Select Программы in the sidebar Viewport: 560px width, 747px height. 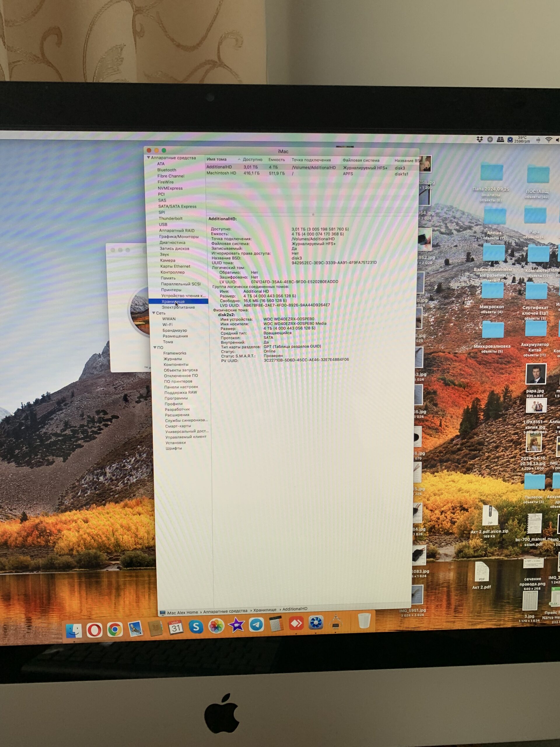(x=176, y=398)
